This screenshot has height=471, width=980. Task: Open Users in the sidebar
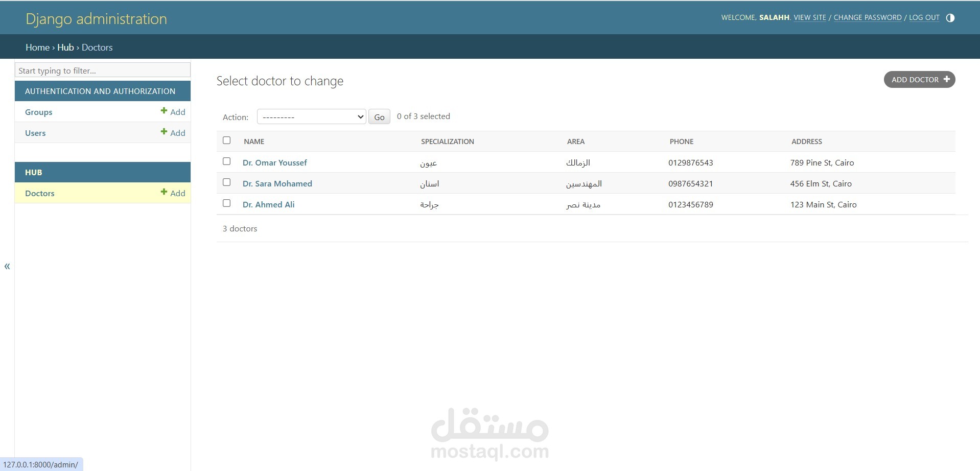coord(35,133)
